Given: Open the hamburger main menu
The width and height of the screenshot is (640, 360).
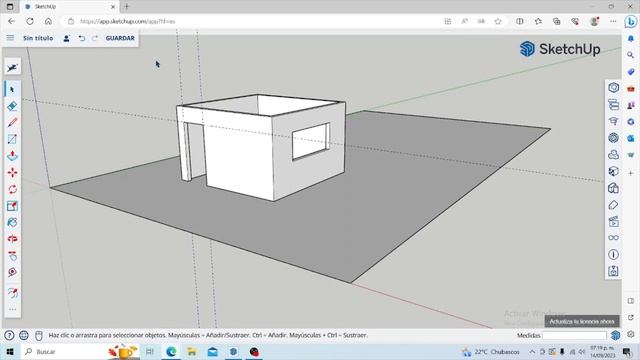Looking at the screenshot, I should (x=10, y=38).
